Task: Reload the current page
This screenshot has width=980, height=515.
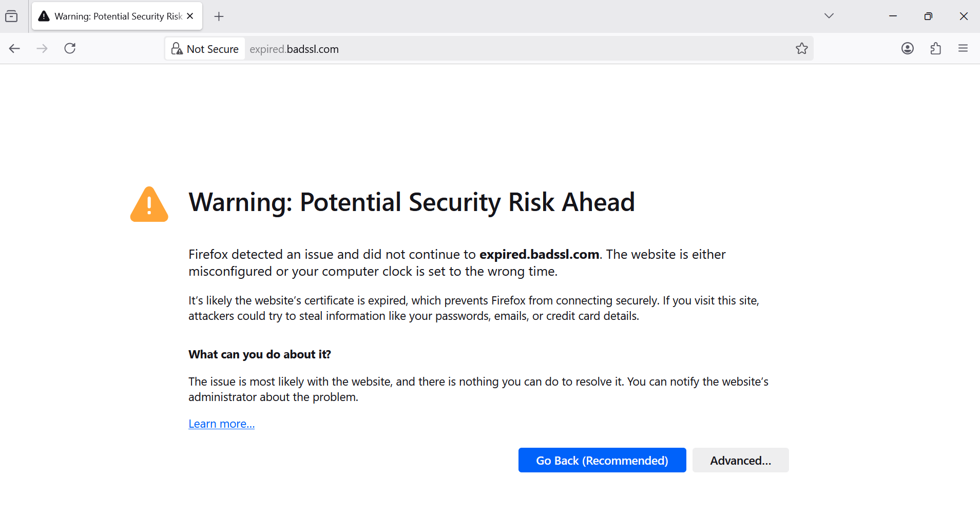Action: tap(70, 49)
